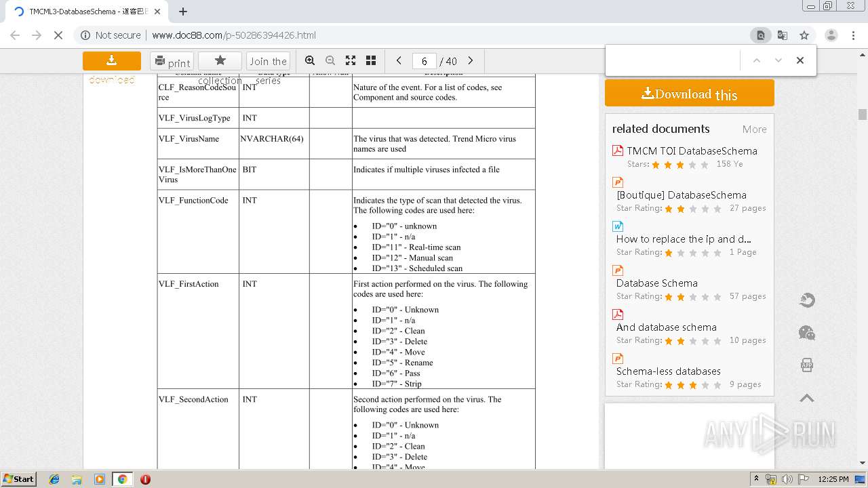This screenshot has width=868, height=488.
Task: Select the VLF_FirstAction column name
Action: [x=189, y=284]
